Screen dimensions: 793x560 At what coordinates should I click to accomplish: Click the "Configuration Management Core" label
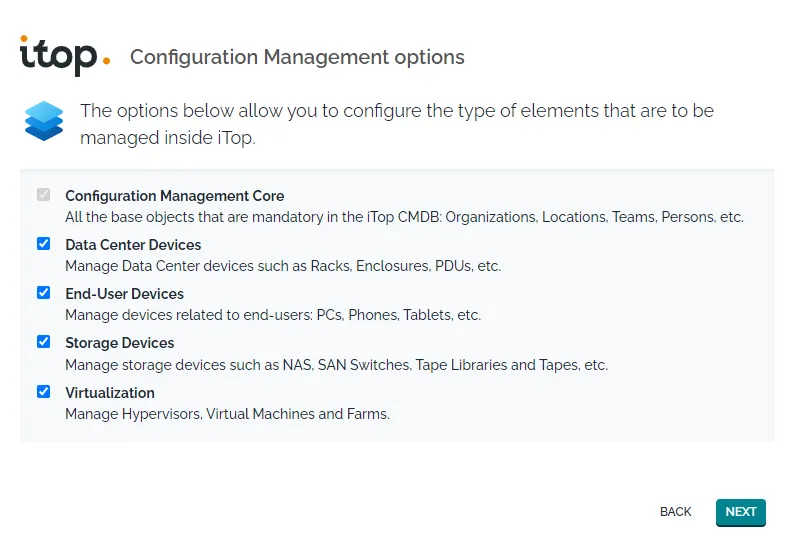coord(175,196)
